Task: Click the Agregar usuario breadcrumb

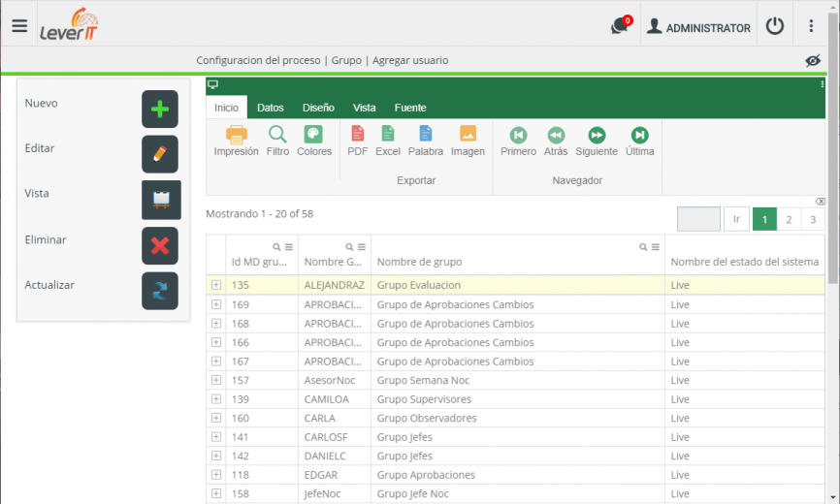Action: click(x=410, y=60)
